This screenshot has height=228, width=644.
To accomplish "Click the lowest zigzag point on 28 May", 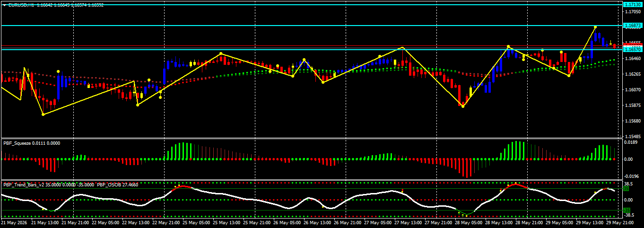I will (463, 106).
